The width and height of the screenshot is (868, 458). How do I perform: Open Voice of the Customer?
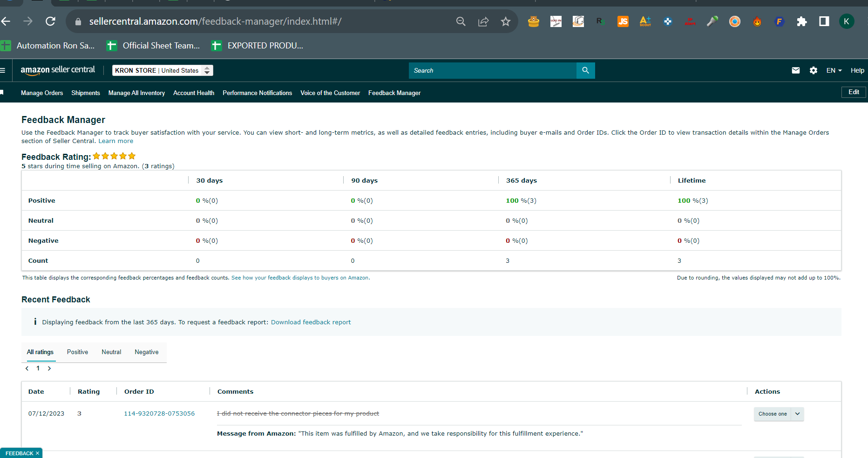click(x=330, y=93)
